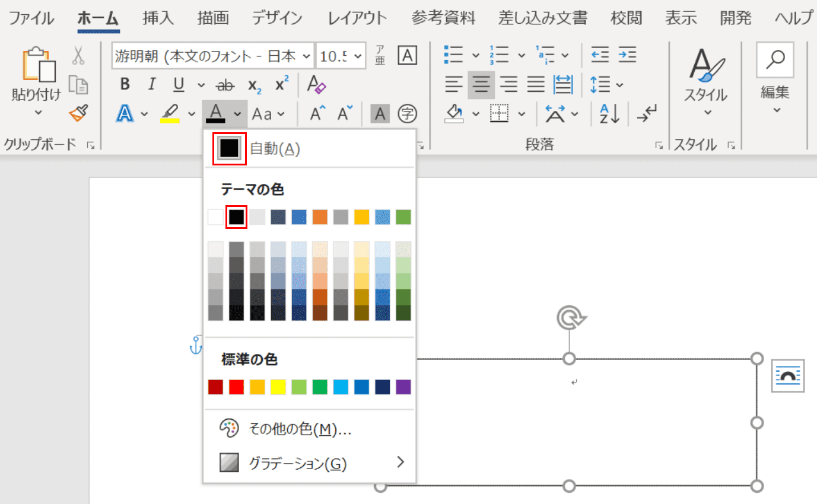Choose 自動(A) automatic font color
The image size is (817, 504).
click(310, 149)
